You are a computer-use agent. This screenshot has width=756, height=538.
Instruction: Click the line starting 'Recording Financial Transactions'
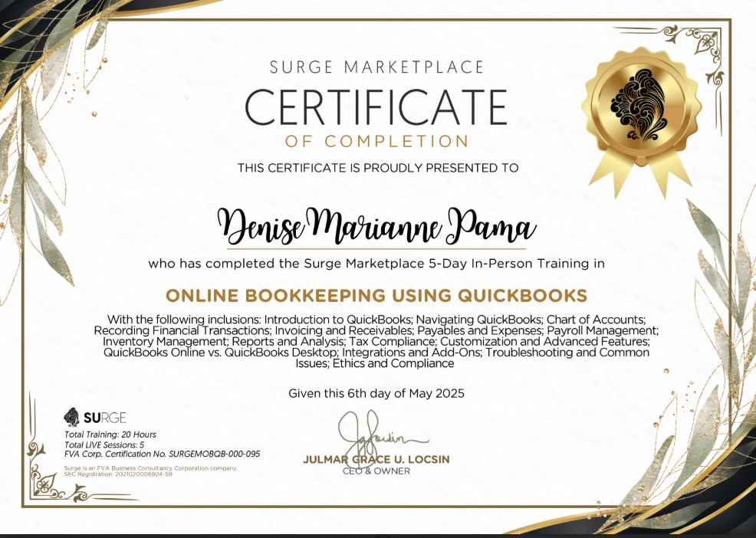(x=376, y=330)
